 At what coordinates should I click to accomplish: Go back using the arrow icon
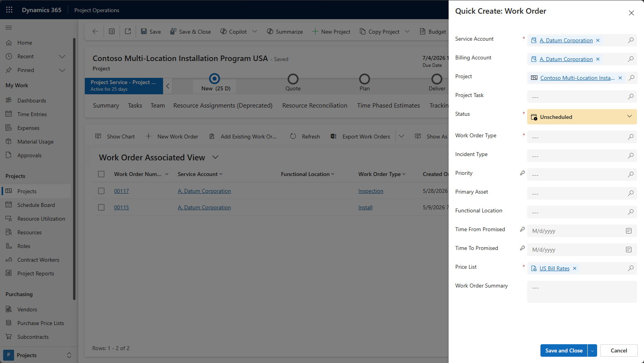pos(95,31)
